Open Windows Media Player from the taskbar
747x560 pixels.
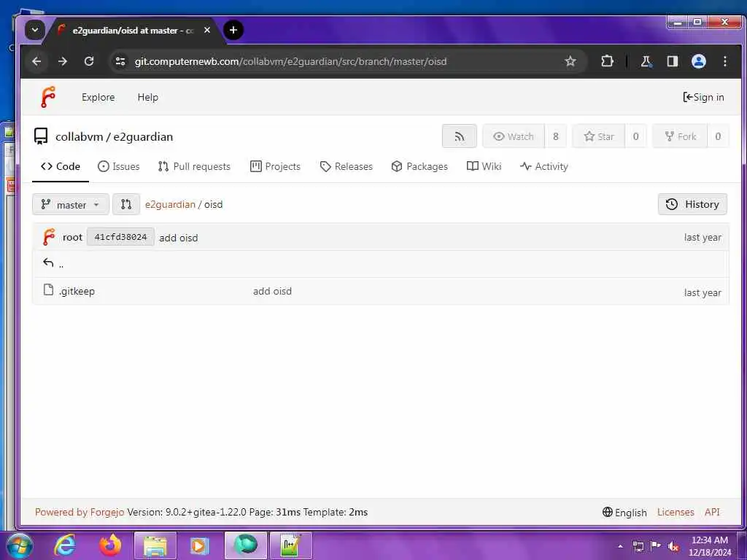click(x=200, y=545)
